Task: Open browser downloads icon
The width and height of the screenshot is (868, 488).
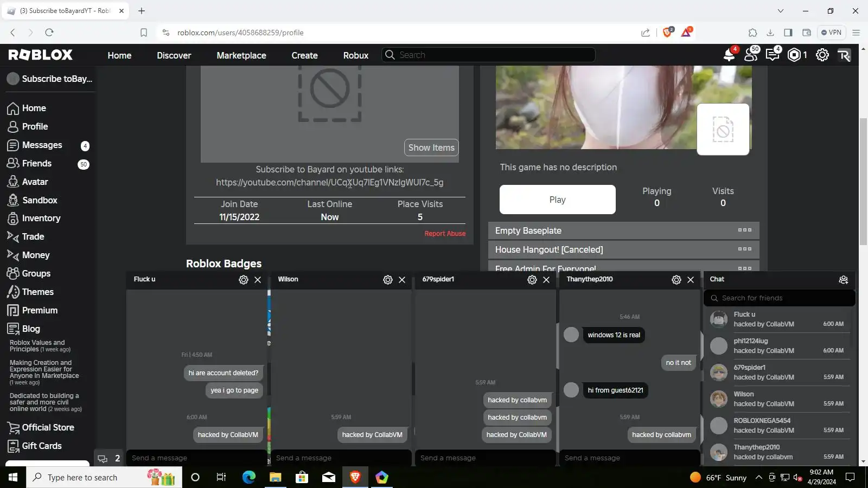Action: coord(770,33)
